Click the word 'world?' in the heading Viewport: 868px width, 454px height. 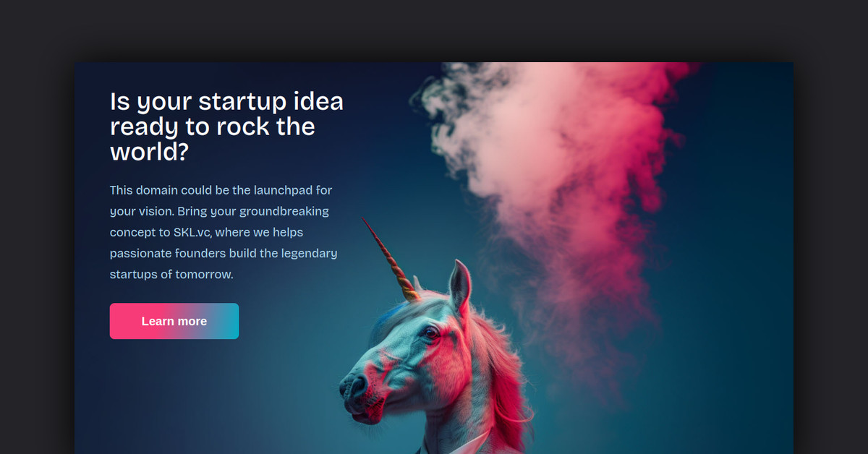point(149,152)
